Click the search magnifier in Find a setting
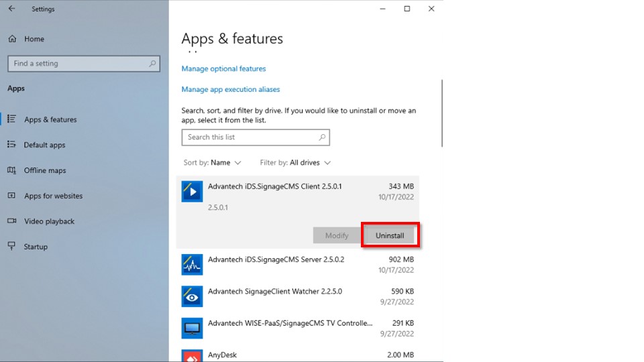Image resolution: width=644 pixels, height=362 pixels. (152, 64)
